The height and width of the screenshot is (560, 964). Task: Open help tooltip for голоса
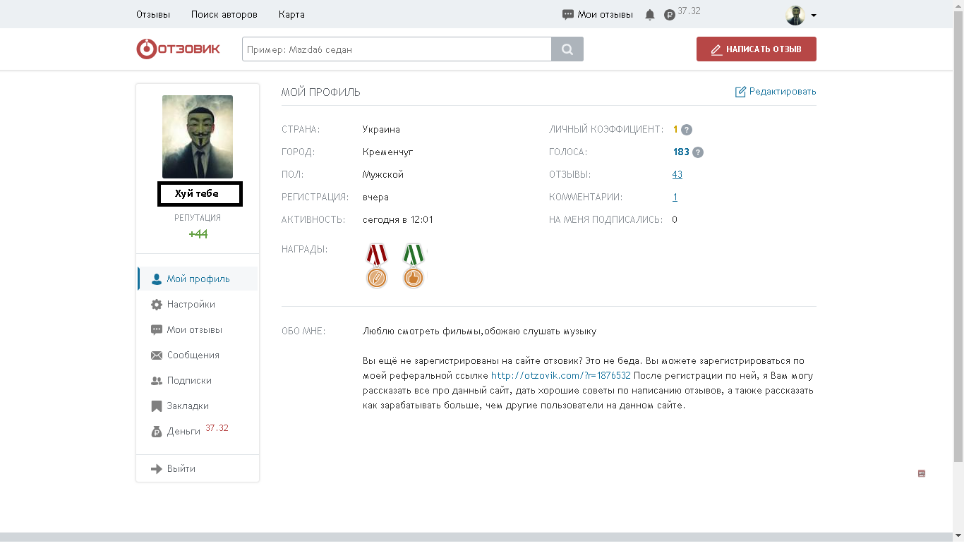698,152
